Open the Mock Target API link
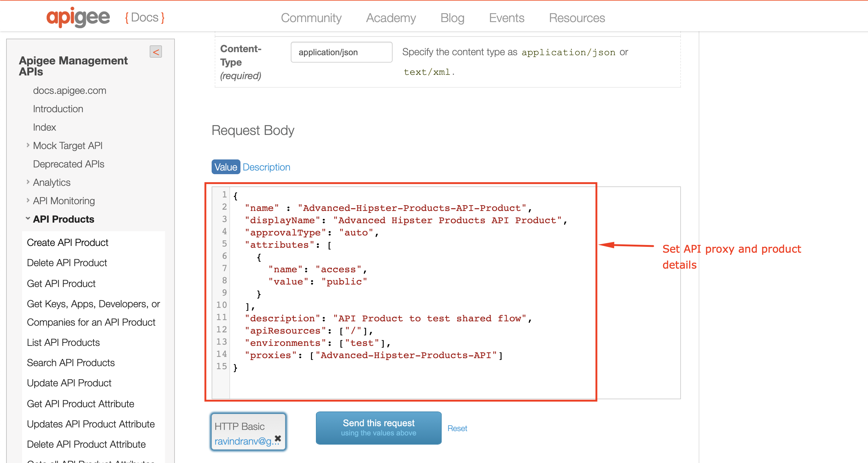The height and width of the screenshot is (463, 868). coord(68,146)
